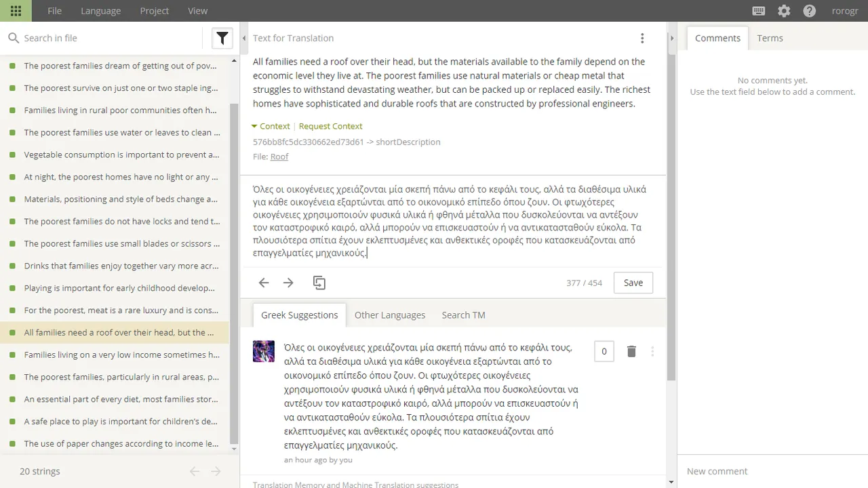Click the suggestion vote count 0
Screen dimensions: 868x488
point(604,351)
